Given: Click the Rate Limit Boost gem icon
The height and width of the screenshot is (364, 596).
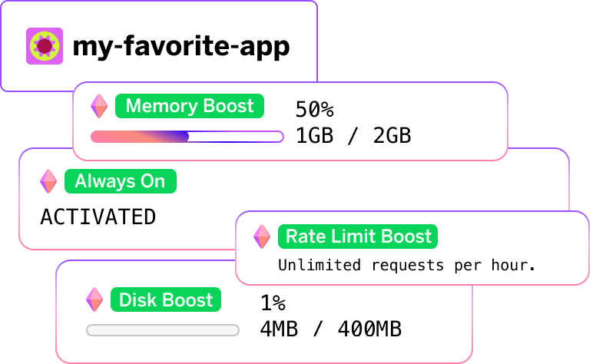Looking at the screenshot, I should (263, 237).
